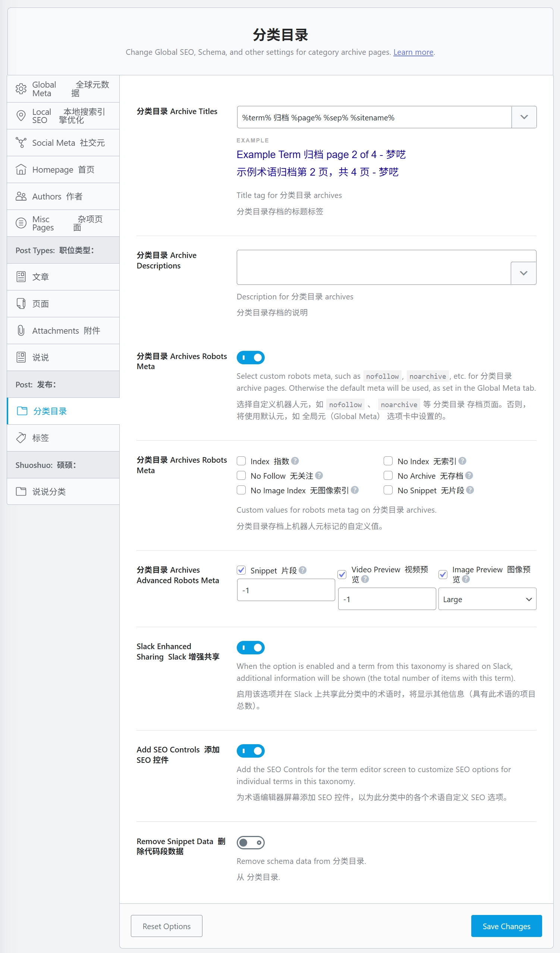The height and width of the screenshot is (953, 560).
Task: Click the 标签 tag icon
Action: 21,438
